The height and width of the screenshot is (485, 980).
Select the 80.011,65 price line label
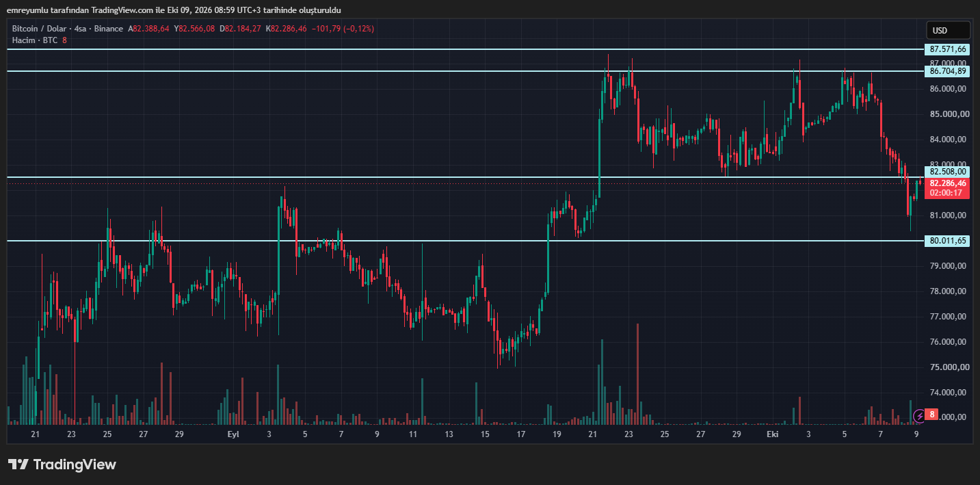947,241
